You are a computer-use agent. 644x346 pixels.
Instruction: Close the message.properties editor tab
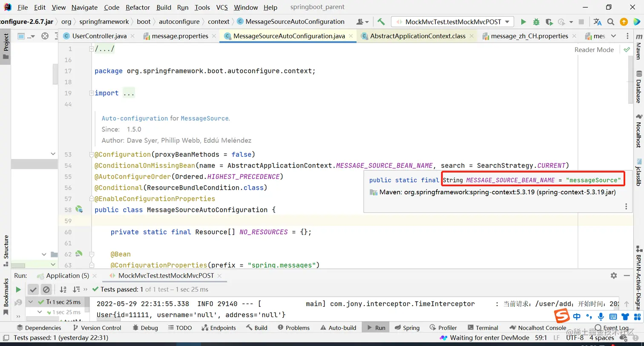[215, 36]
